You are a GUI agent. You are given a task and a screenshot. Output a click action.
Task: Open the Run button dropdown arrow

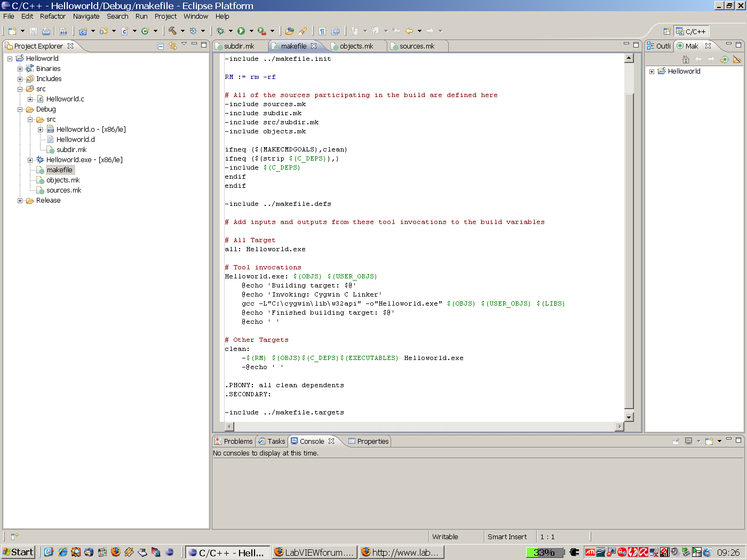(251, 31)
